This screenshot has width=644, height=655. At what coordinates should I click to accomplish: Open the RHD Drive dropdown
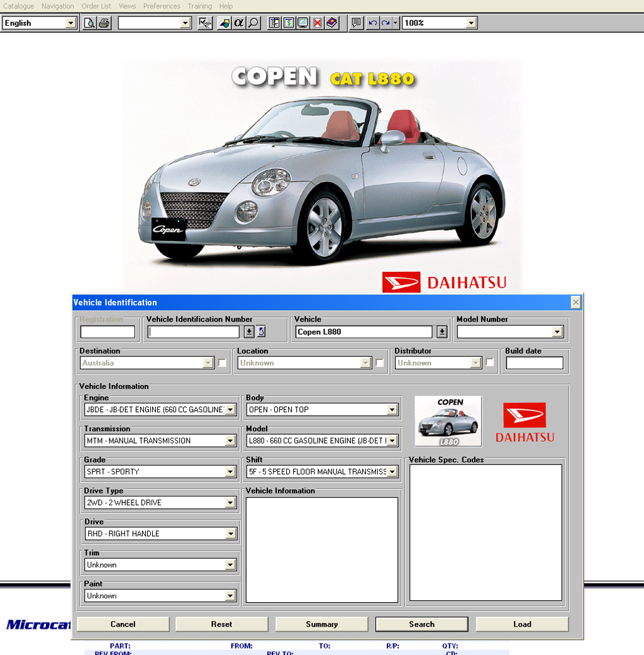click(231, 534)
